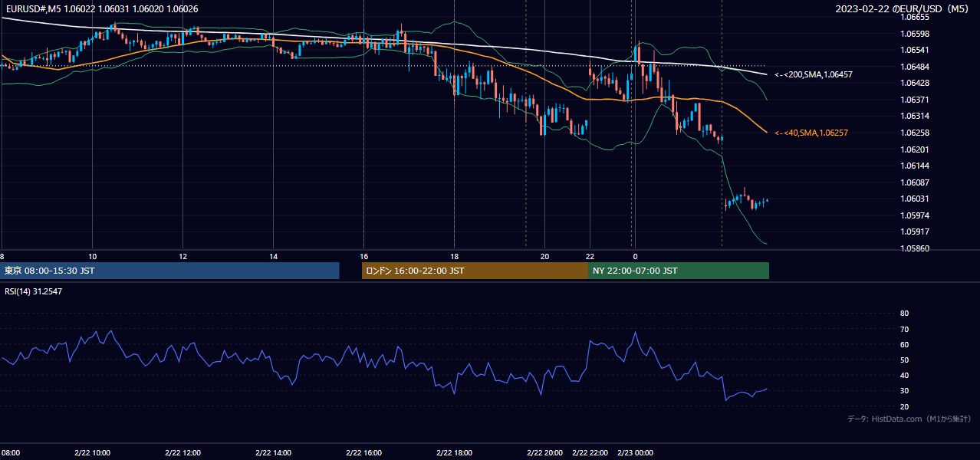This screenshot has height=460, width=980.
Task: Click the 200 SMA 1.06457 label
Action: pos(814,74)
